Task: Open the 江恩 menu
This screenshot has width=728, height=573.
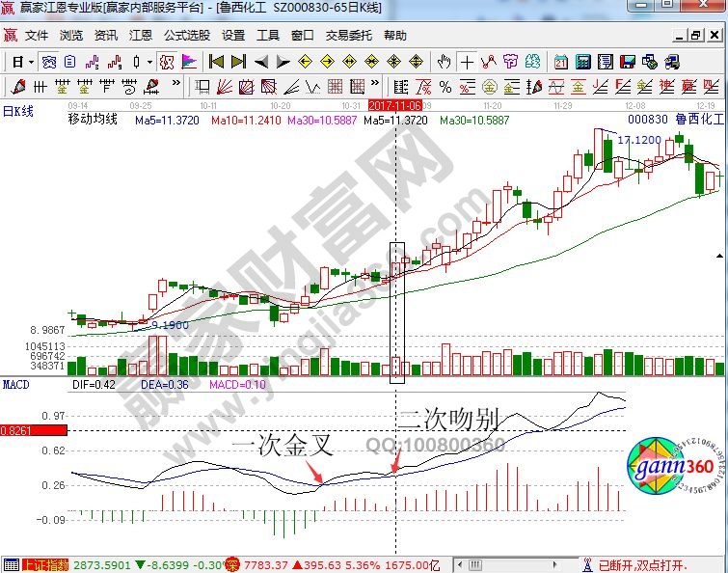Action: click(x=141, y=36)
